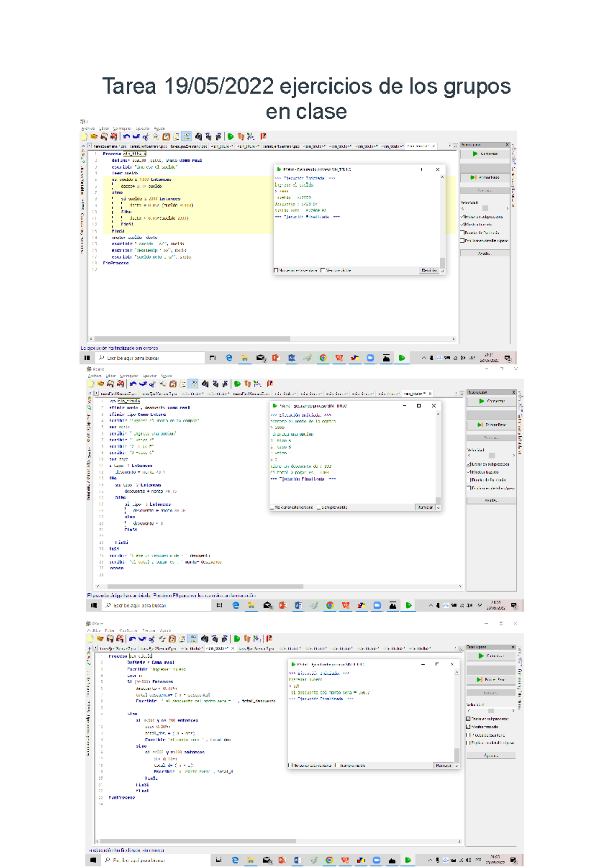Toggle 'Siempre visible' in middle screenshot's output window
The height and width of the screenshot is (868, 613).
pyautogui.click(x=319, y=507)
